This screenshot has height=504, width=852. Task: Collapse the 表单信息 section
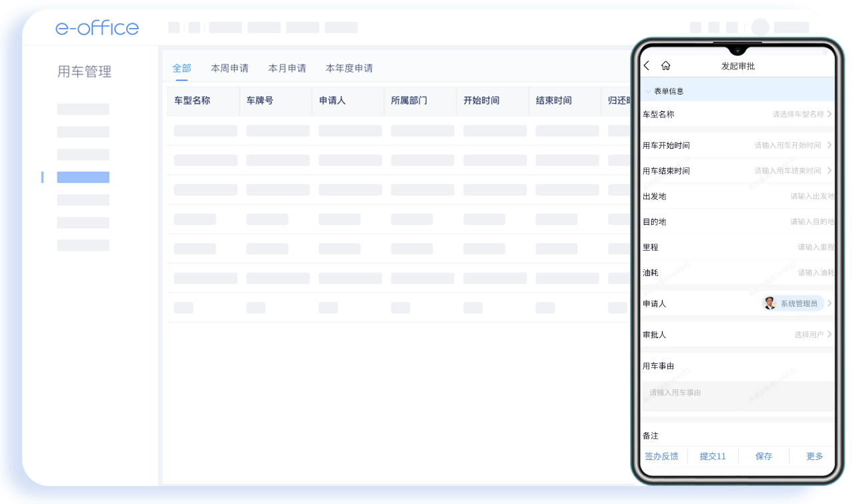[648, 91]
